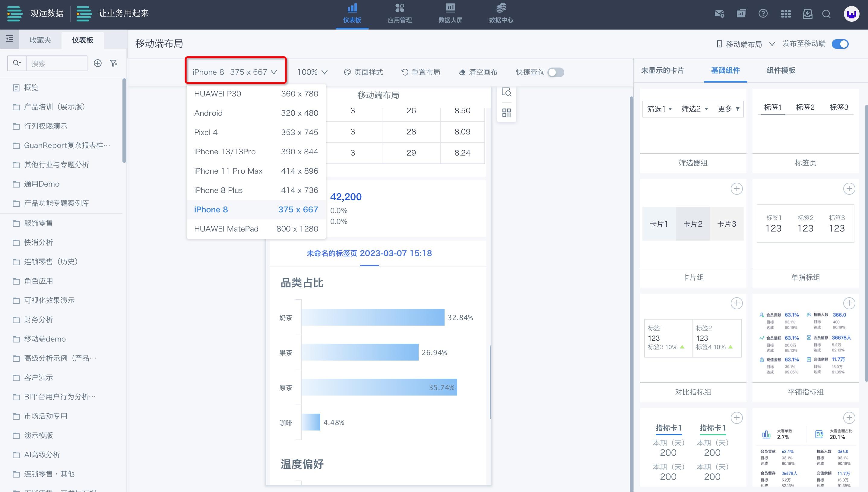868x492 pixels.
Task: Add the 卡片组 component with plus icon
Action: 737,188
